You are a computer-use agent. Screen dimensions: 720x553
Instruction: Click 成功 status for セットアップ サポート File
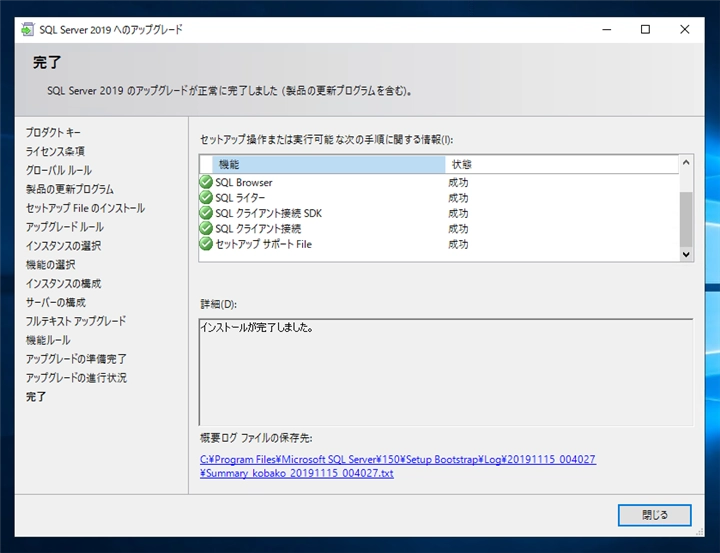tap(458, 244)
